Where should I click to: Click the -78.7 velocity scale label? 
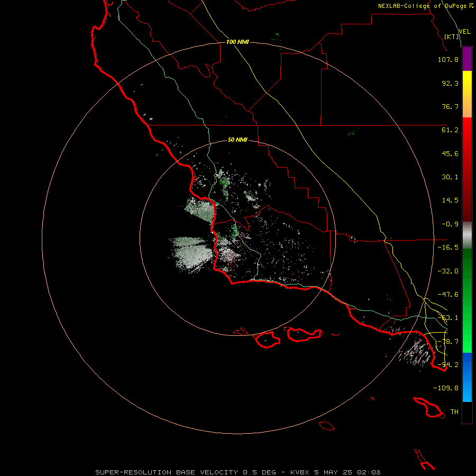click(448, 342)
